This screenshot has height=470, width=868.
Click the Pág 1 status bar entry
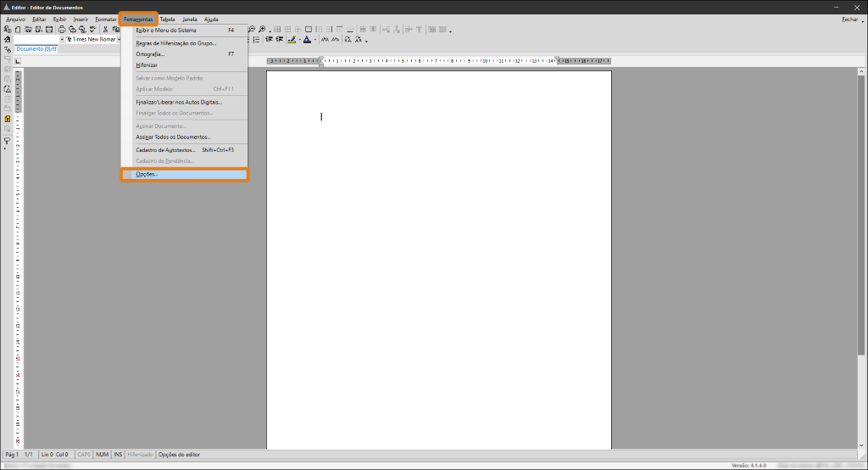[x=12, y=455]
